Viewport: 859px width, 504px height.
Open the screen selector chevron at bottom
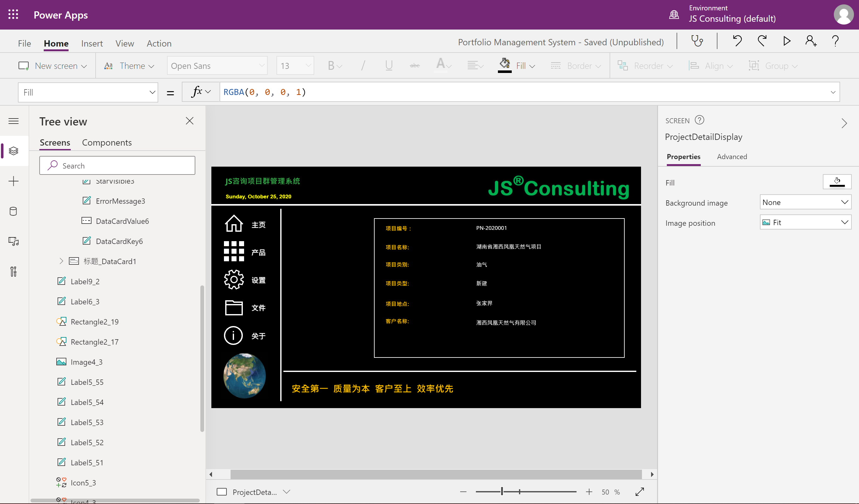click(287, 492)
